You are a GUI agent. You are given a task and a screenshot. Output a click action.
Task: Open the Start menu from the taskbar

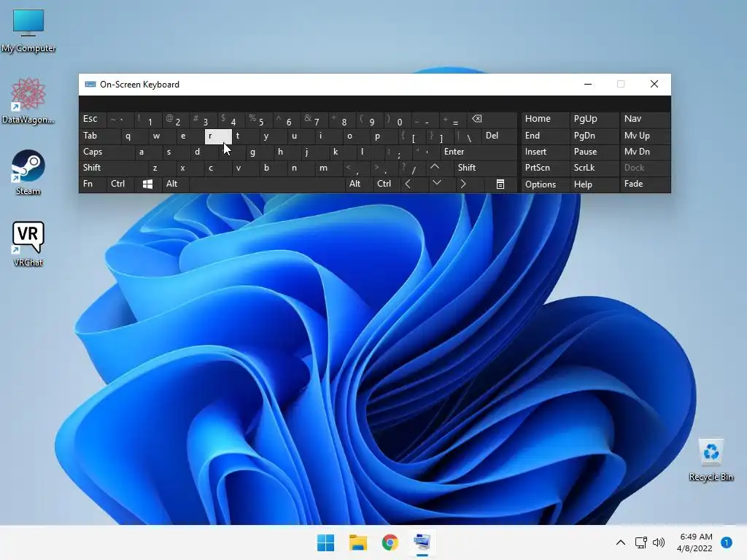pyautogui.click(x=326, y=542)
